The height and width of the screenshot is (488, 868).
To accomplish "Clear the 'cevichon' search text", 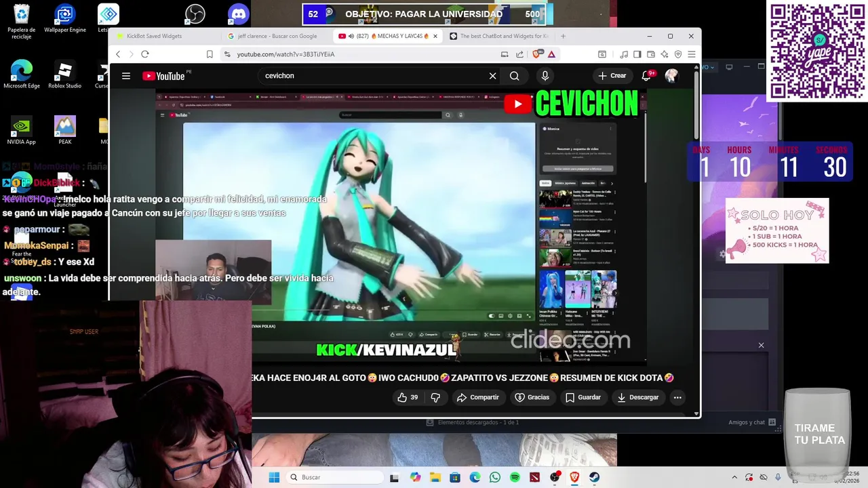I will (x=493, y=76).
